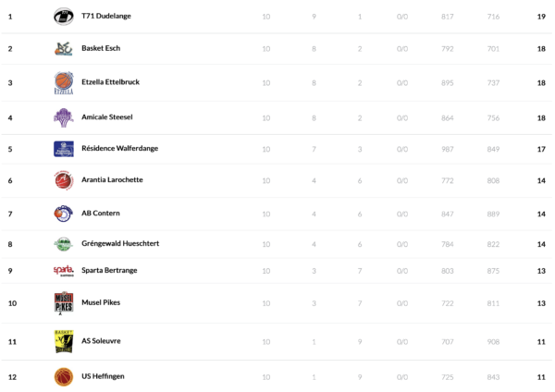Open the Musel Pikes team logo
Viewport: 555px width, 392px height.
point(63,302)
